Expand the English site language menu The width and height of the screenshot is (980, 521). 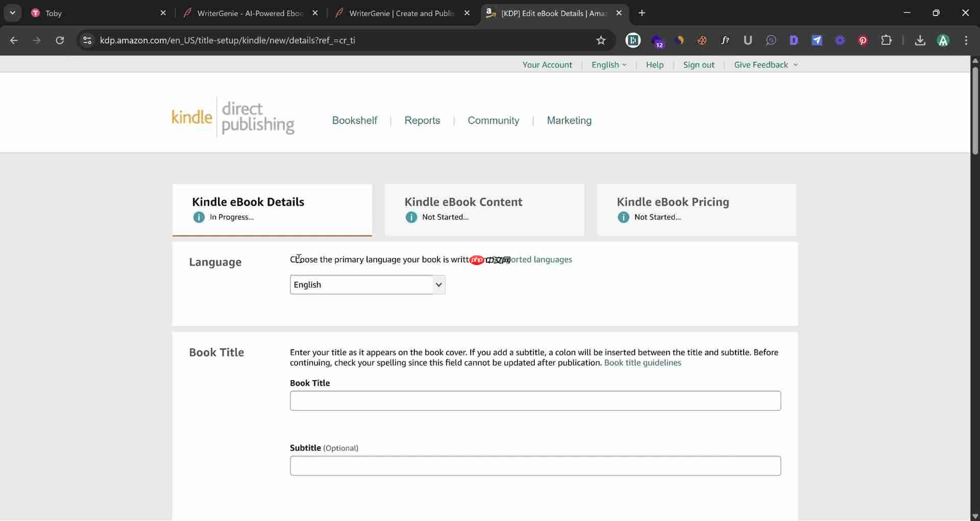[609, 65]
